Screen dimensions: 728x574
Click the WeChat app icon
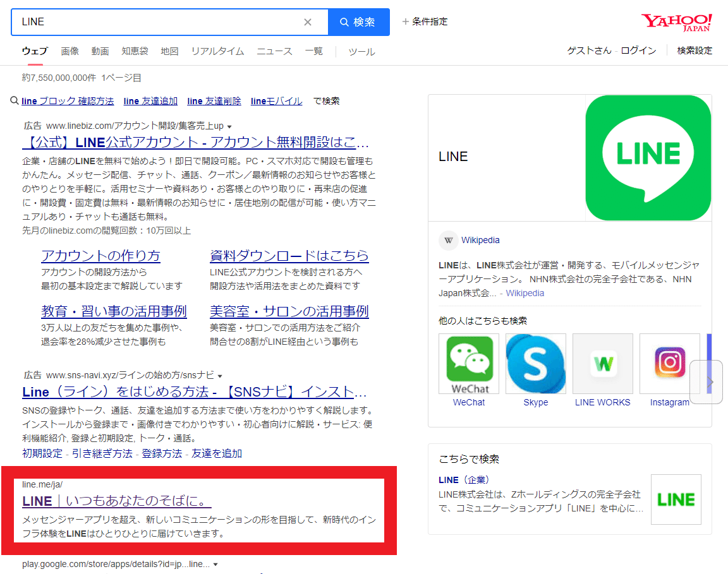tap(469, 363)
